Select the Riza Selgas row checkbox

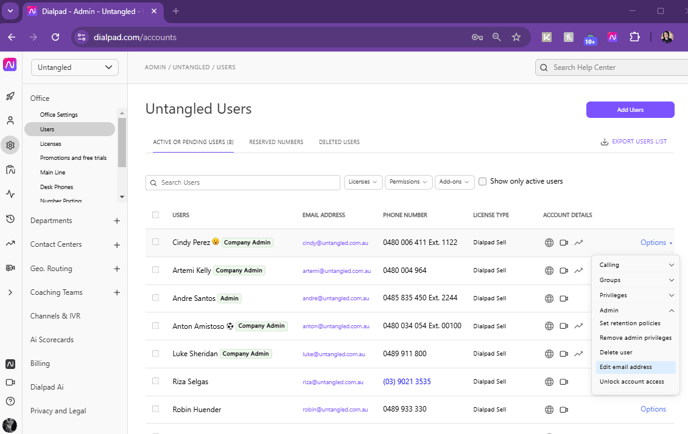tap(155, 381)
